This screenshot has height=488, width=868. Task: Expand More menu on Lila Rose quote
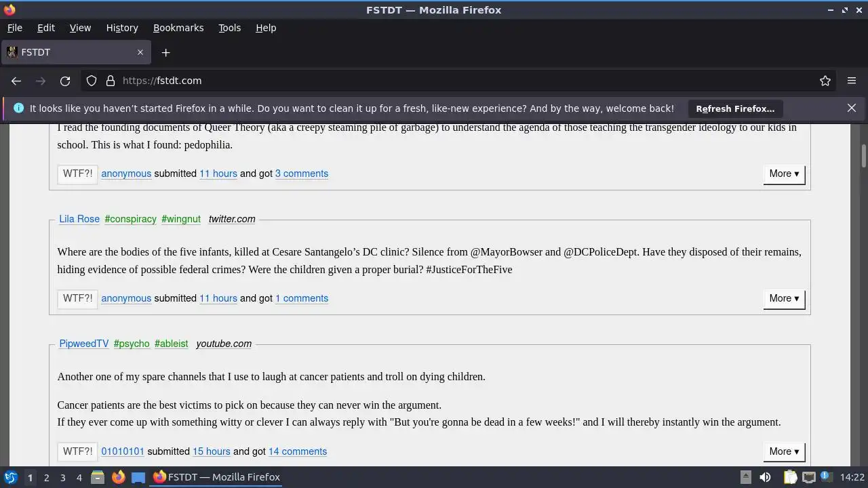coord(784,298)
